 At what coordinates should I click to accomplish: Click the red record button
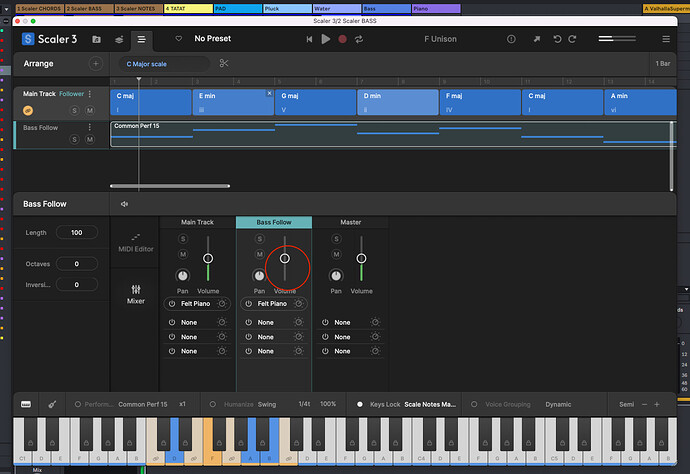(x=342, y=39)
